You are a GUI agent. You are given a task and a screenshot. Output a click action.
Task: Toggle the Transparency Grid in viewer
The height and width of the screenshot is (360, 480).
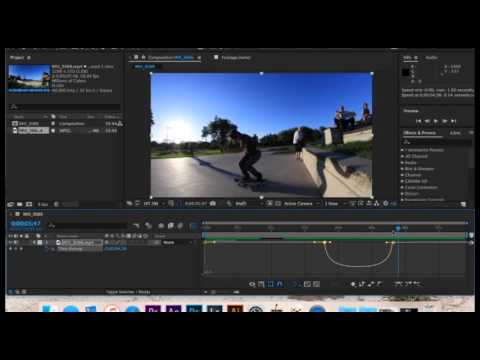[x=277, y=203]
